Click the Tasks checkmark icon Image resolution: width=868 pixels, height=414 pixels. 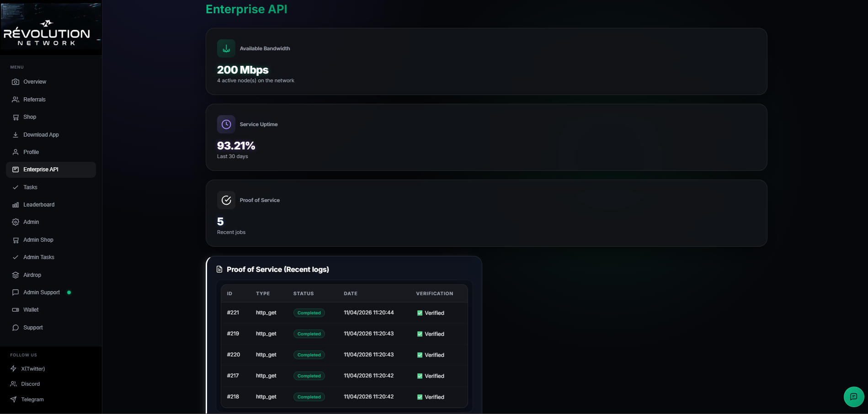pos(16,187)
